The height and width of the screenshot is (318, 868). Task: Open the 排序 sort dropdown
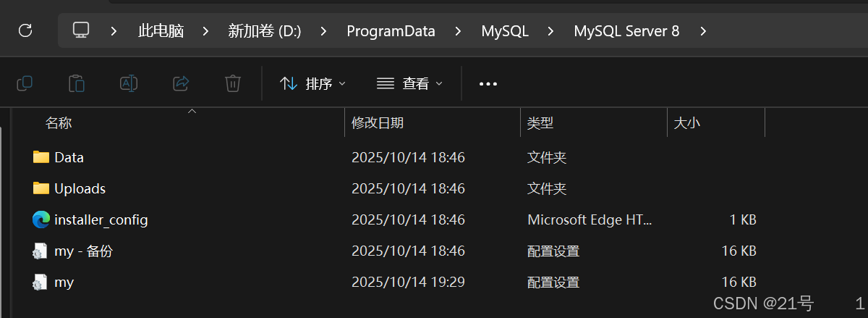point(312,84)
